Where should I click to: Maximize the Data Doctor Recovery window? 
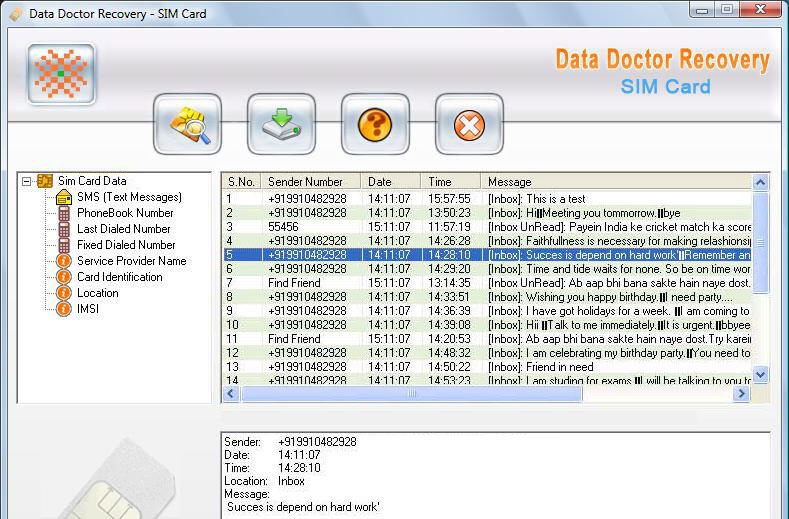tap(727, 10)
